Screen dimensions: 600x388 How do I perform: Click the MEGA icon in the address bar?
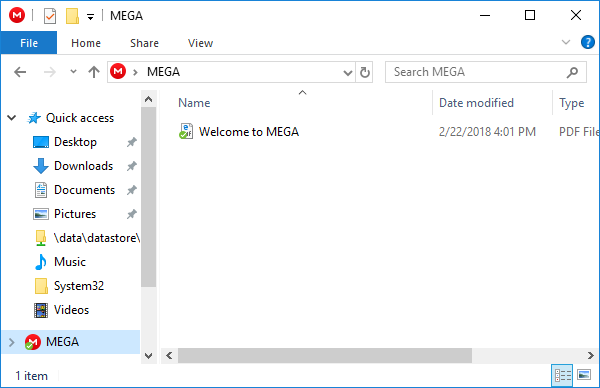[118, 72]
